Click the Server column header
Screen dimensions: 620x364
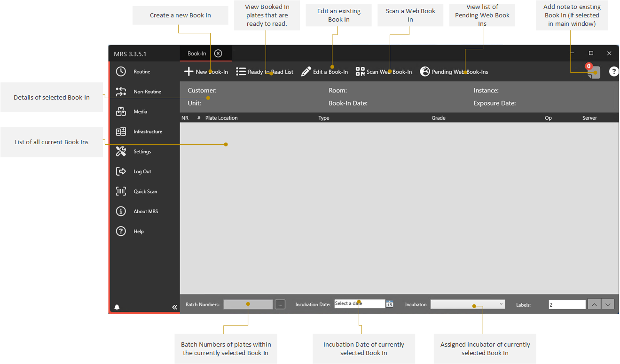[589, 118]
